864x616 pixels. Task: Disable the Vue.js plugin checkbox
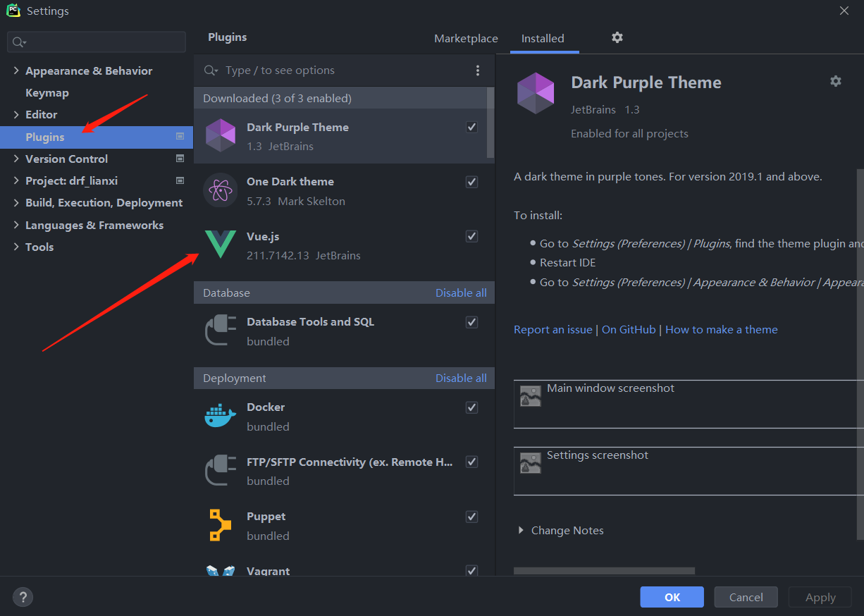click(472, 236)
